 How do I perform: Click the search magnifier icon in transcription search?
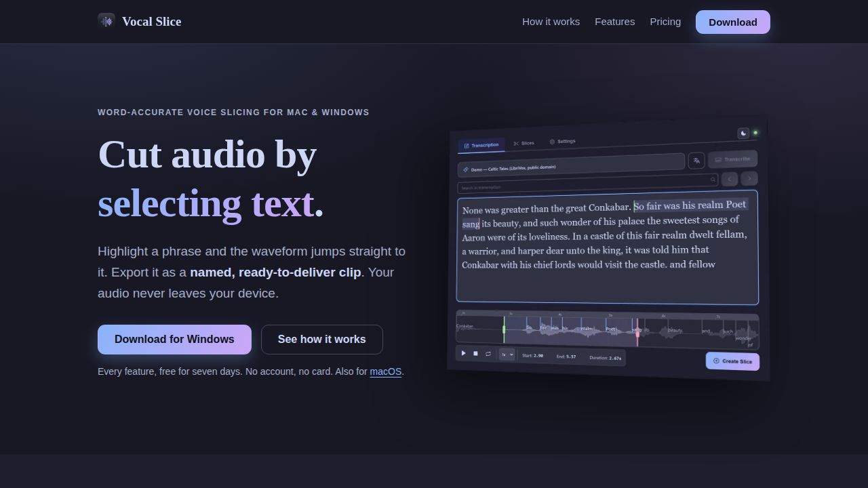tap(713, 180)
